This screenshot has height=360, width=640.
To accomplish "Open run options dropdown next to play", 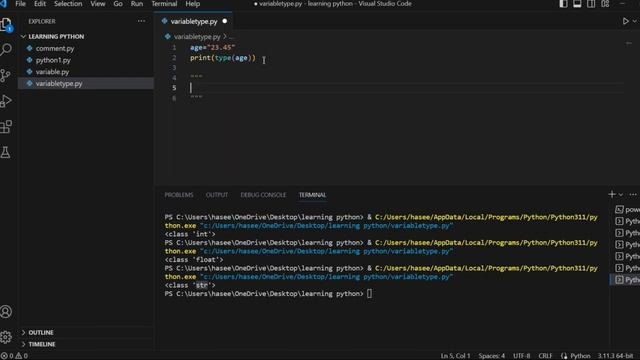I will 635,21.
